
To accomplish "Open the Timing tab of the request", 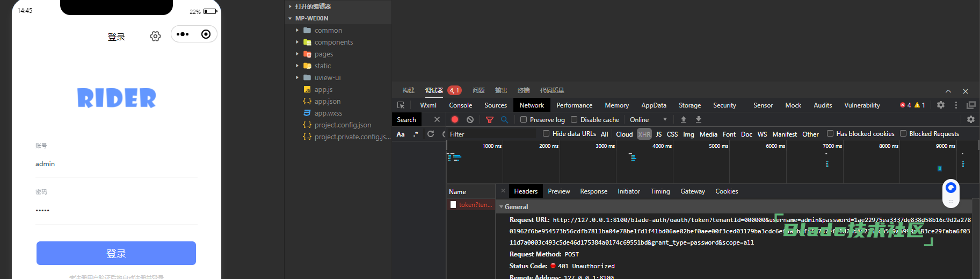I will point(660,191).
